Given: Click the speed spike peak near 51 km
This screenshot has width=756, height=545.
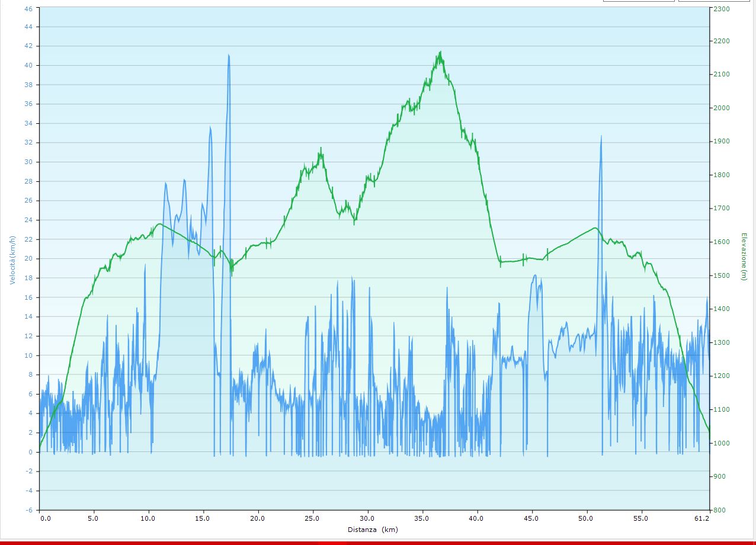Looking at the screenshot, I should pos(601,137).
